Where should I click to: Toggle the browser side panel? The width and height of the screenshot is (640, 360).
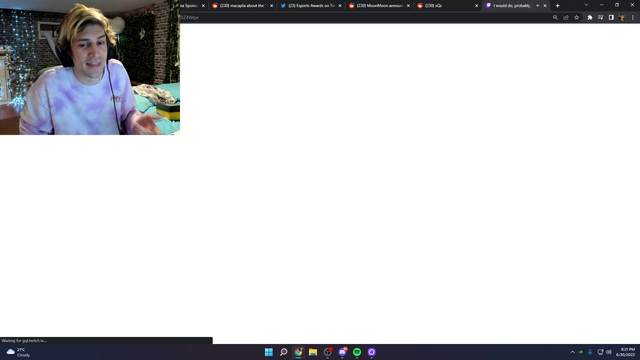(611, 18)
